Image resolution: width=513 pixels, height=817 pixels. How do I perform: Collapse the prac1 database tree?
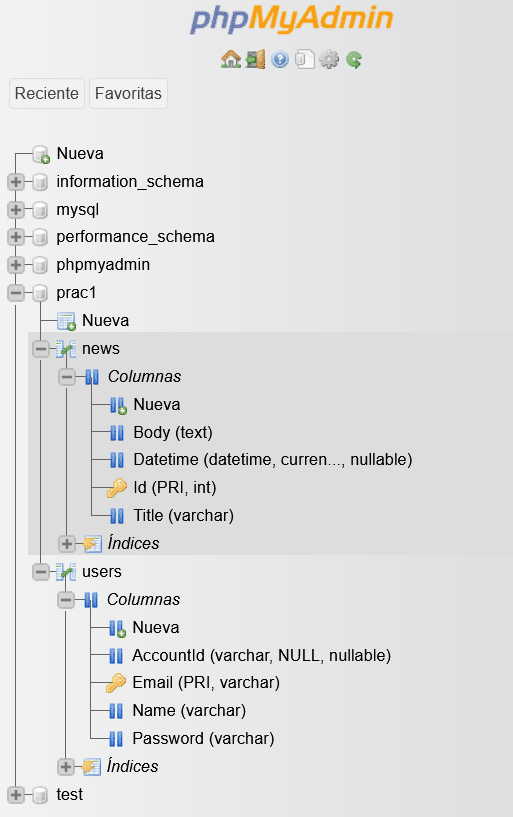16,293
